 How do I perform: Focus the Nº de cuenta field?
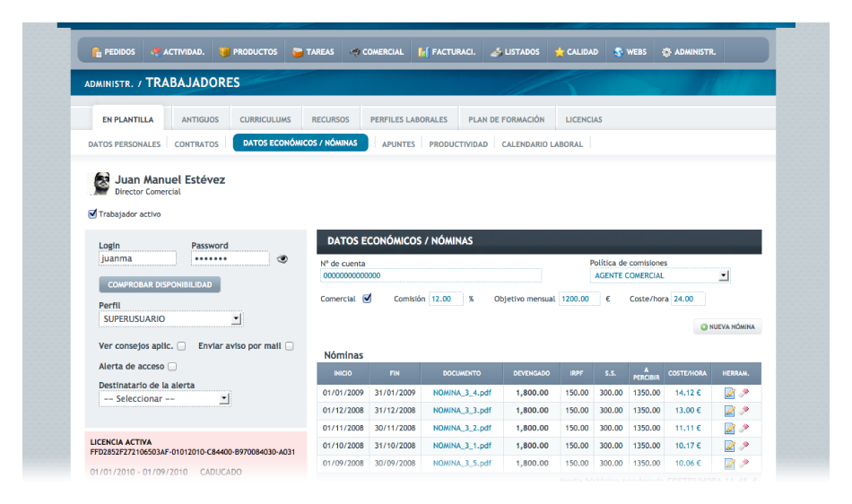430,275
